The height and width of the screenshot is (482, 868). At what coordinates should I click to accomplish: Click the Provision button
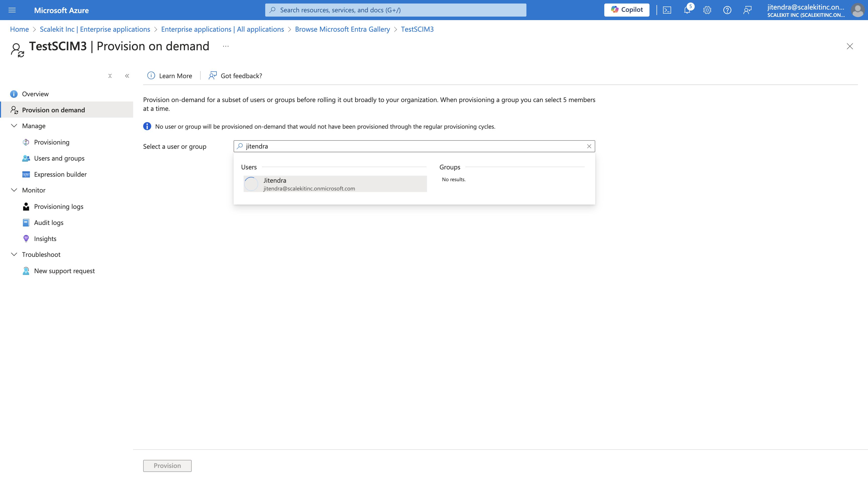(167, 466)
